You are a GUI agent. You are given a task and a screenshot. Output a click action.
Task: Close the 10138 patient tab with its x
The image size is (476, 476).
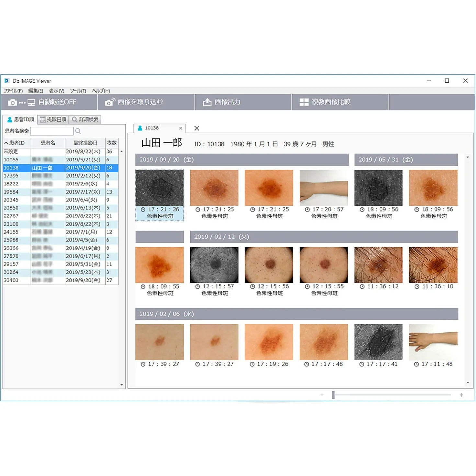[181, 128]
